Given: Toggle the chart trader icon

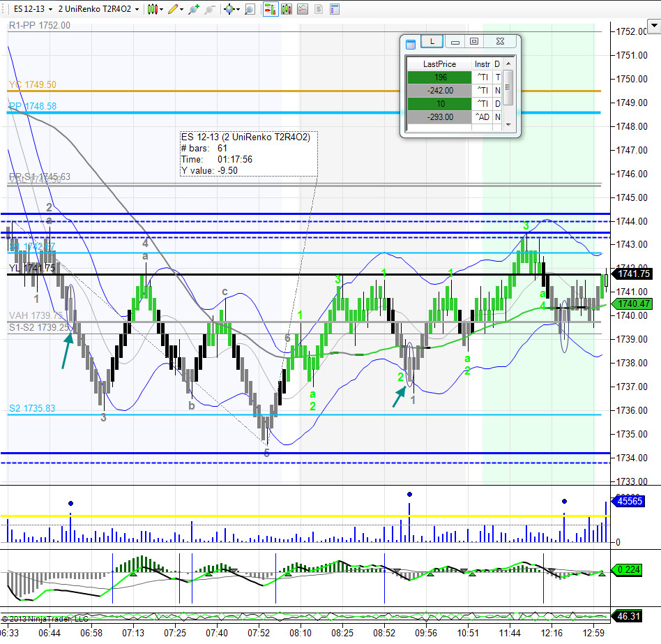Looking at the screenshot, I should 271,9.
